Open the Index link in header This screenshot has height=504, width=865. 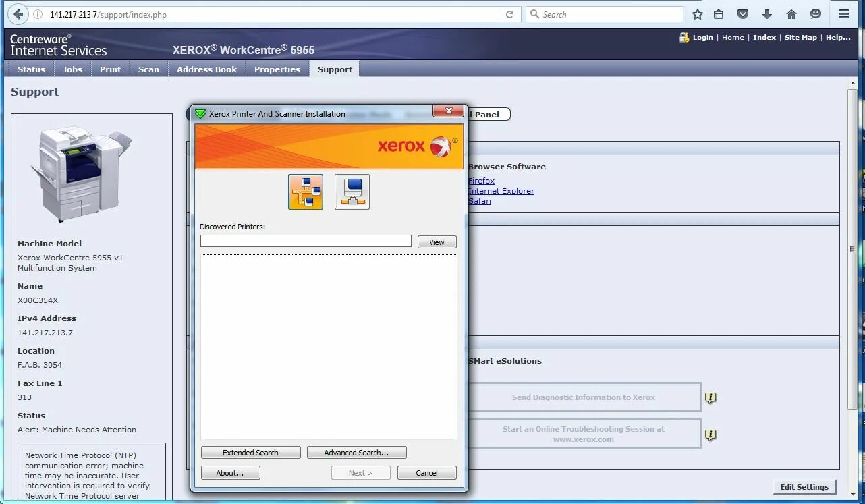(764, 38)
